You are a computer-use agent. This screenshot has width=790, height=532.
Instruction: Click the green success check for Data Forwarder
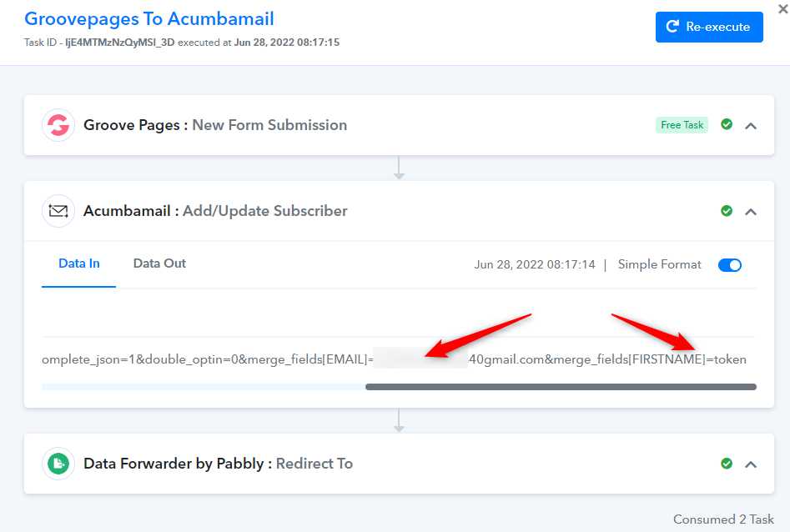(x=727, y=464)
